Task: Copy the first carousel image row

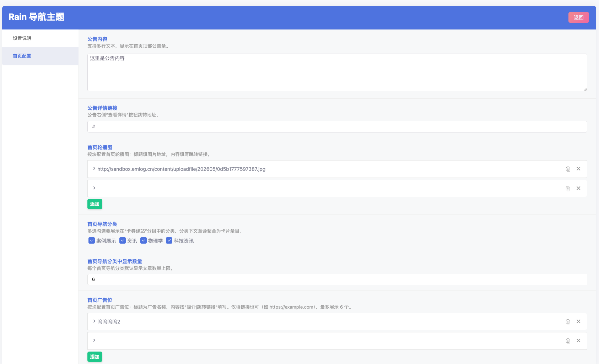Action: 568,169
